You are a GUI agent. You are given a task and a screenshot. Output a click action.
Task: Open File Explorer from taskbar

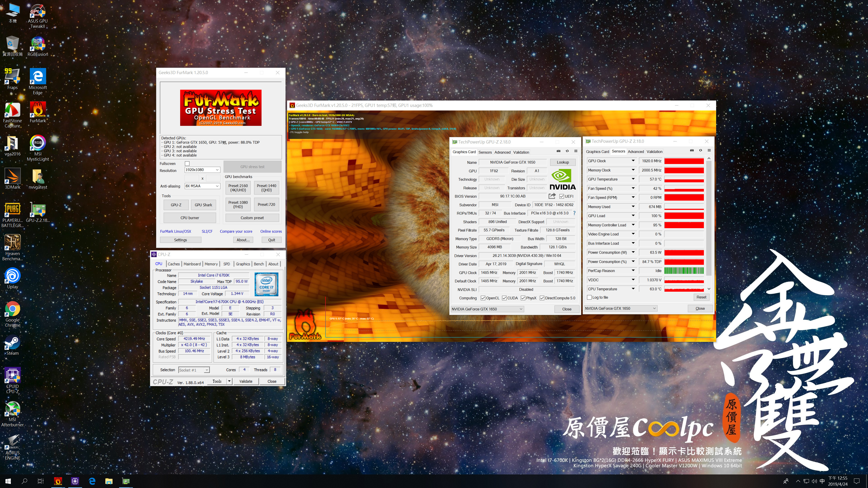tap(108, 481)
